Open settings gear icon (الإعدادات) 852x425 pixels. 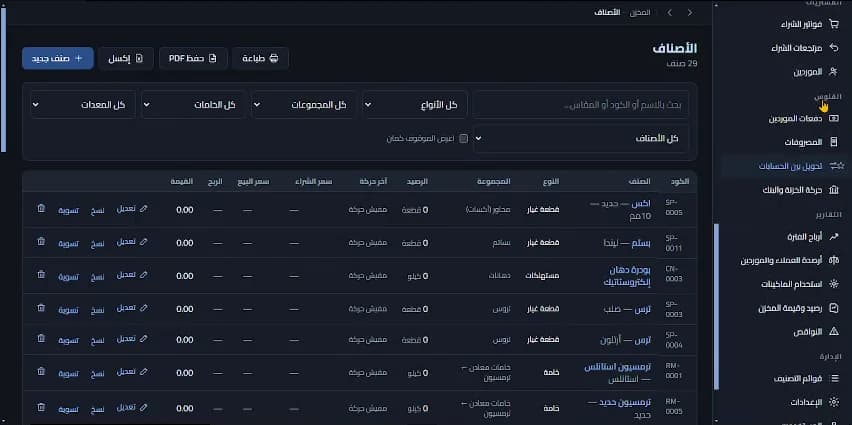coord(834,402)
